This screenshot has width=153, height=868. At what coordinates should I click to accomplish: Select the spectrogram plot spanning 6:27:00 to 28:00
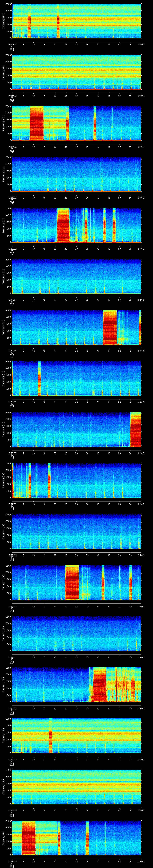(77, 276)
